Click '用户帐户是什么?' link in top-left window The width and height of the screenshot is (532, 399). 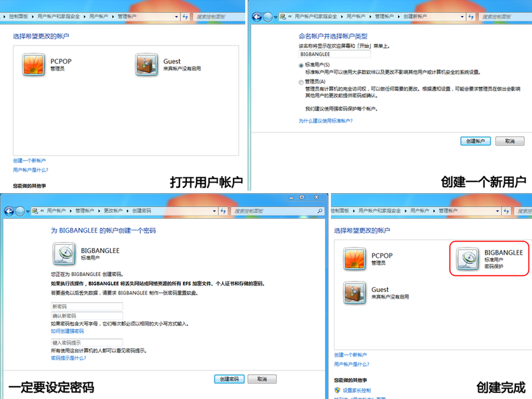[30, 170]
